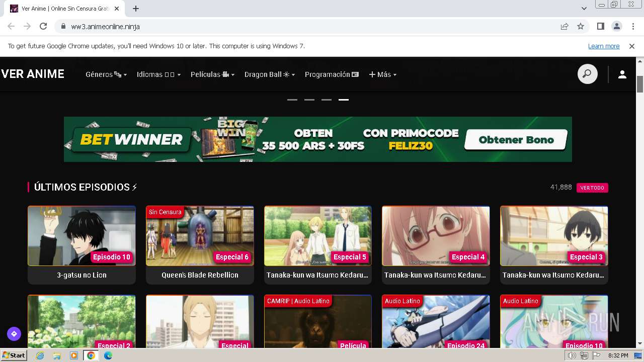Expand the Géneros dropdown menu
Screen dimensions: 644x362
(106, 74)
